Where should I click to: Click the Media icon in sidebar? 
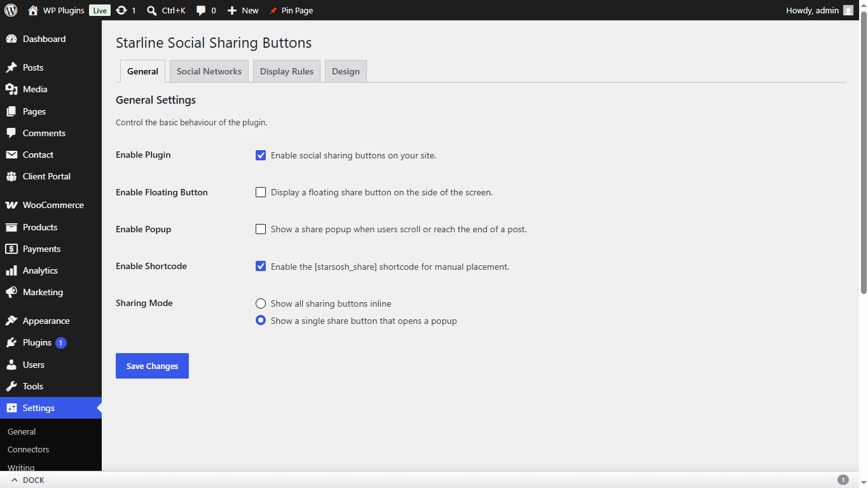click(x=11, y=89)
